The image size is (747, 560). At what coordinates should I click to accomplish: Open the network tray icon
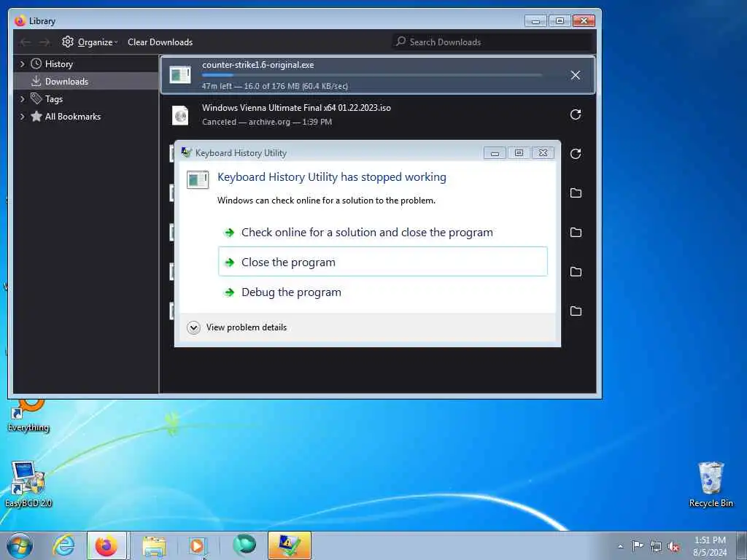[656, 547]
